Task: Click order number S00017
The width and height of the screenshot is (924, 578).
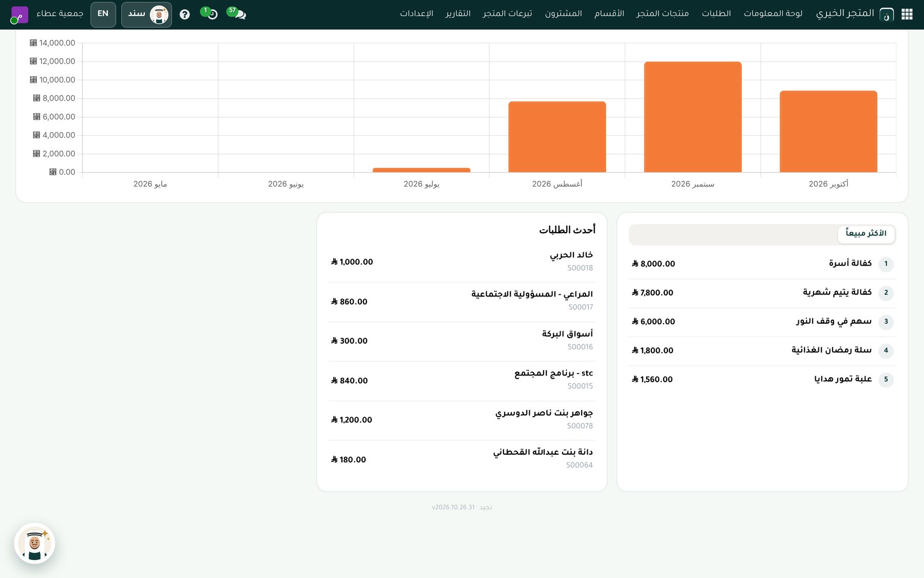Action: coord(581,307)
